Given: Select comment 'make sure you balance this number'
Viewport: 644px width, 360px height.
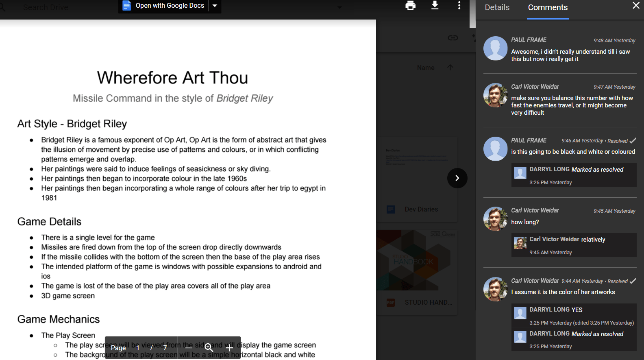Looking at the screenshot, I should pyautogui.click(x=572, y=105).
